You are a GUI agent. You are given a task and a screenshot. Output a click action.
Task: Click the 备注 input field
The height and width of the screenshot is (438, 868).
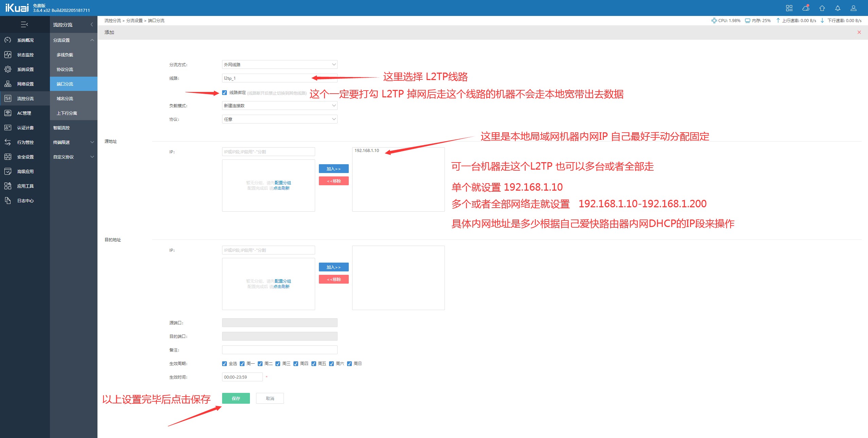279,350
